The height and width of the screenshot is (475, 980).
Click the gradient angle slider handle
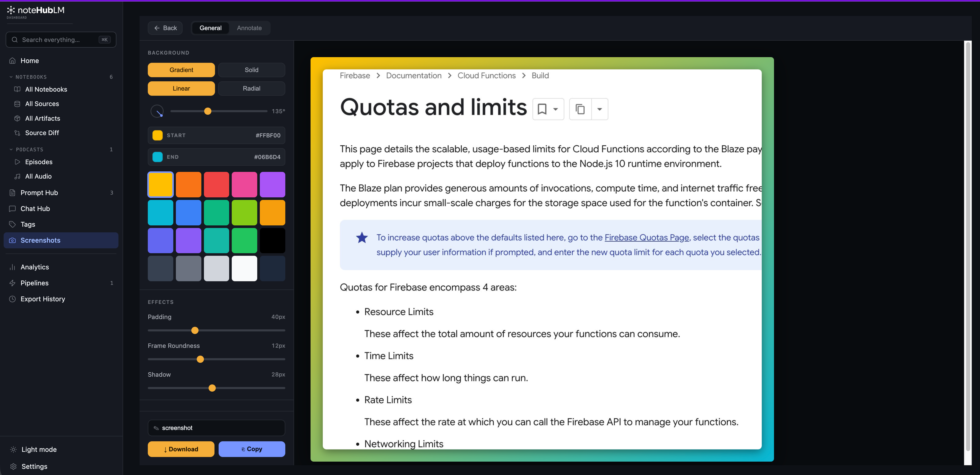pos(208,111)
